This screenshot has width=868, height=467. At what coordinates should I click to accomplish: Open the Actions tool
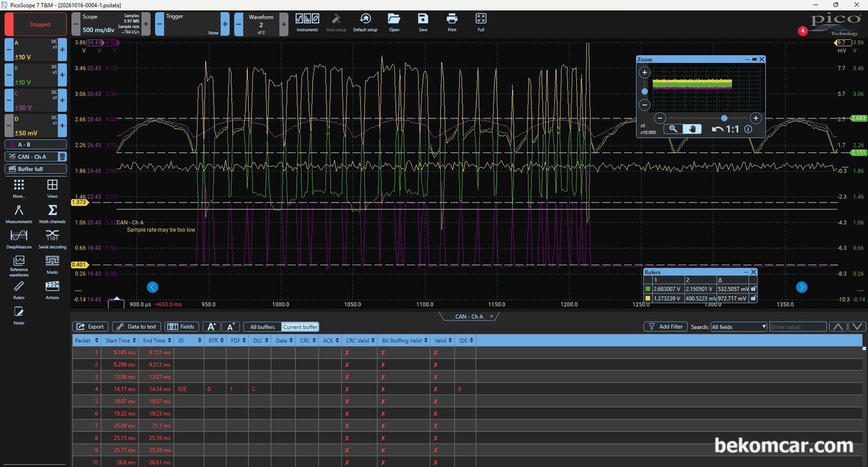(52, 290)
